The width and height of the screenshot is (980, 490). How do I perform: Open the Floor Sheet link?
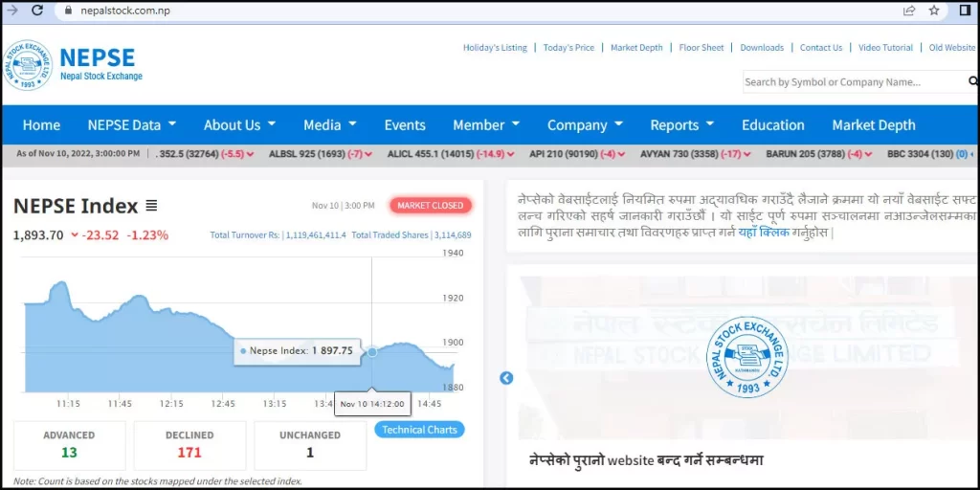(702, 48)
